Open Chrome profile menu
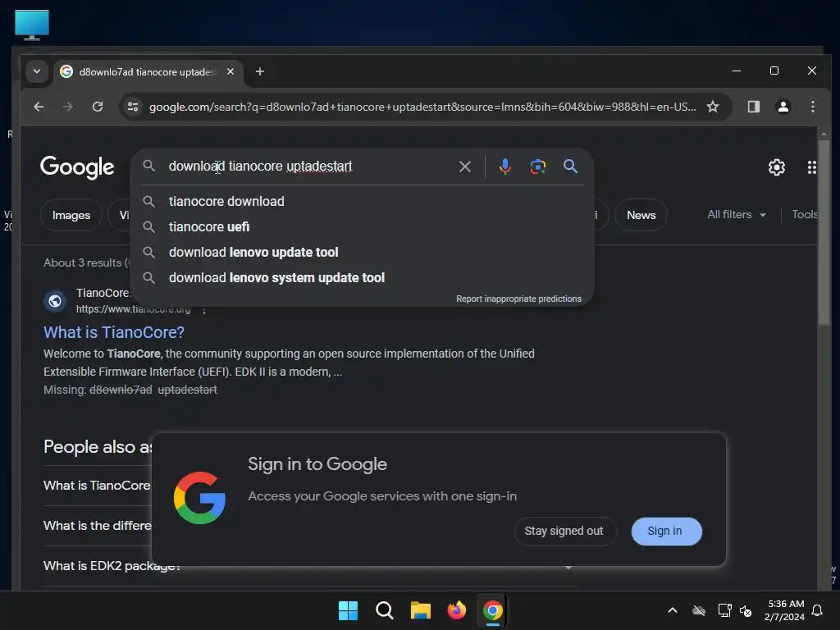The width and height of the screenshot is (840, 630). tap(783, 107)
